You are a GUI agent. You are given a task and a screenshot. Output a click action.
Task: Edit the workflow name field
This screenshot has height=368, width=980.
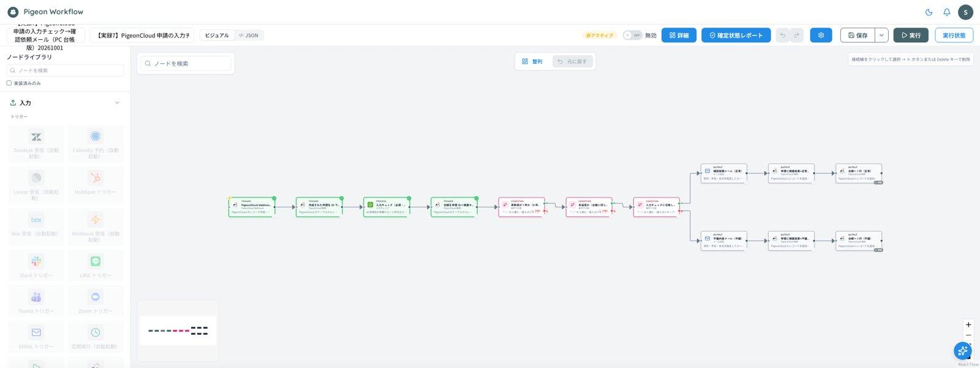click(142, 36)
